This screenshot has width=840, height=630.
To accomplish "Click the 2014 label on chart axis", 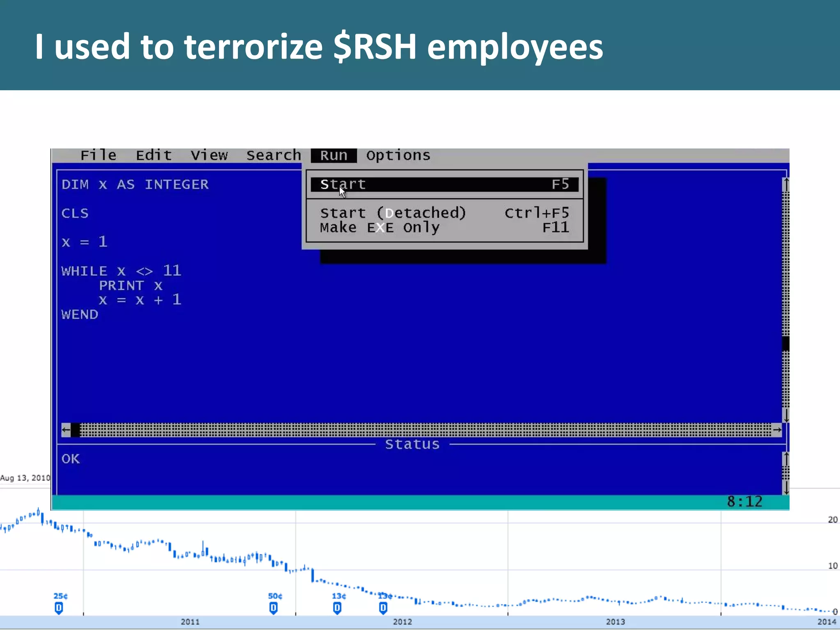I will pos(827,622).
